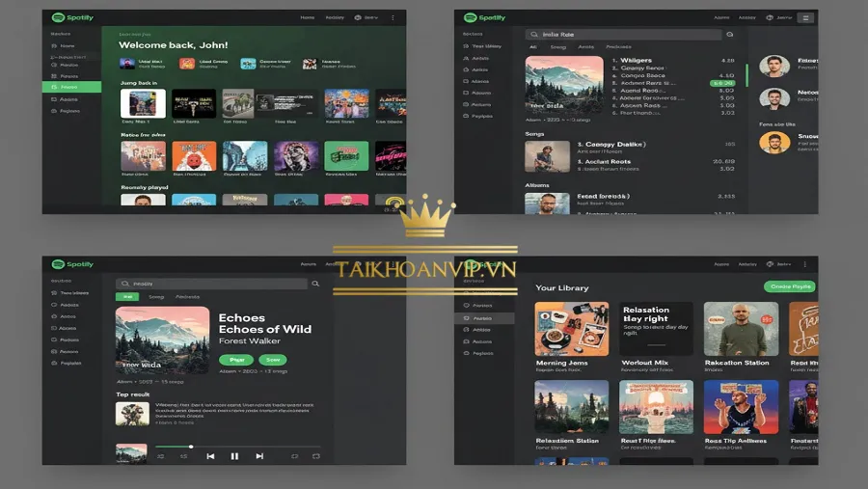Click the now-playing album thumbnail in Echoes player bar

[131, 453]
